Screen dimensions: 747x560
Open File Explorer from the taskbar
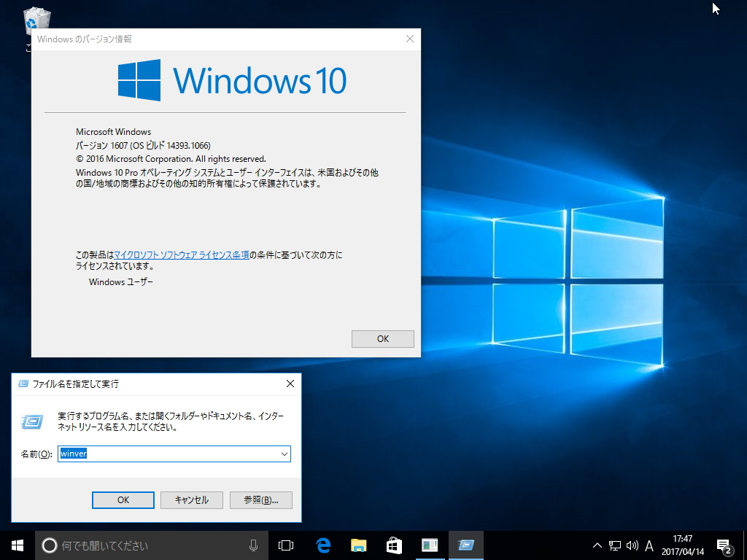(357, 545)
